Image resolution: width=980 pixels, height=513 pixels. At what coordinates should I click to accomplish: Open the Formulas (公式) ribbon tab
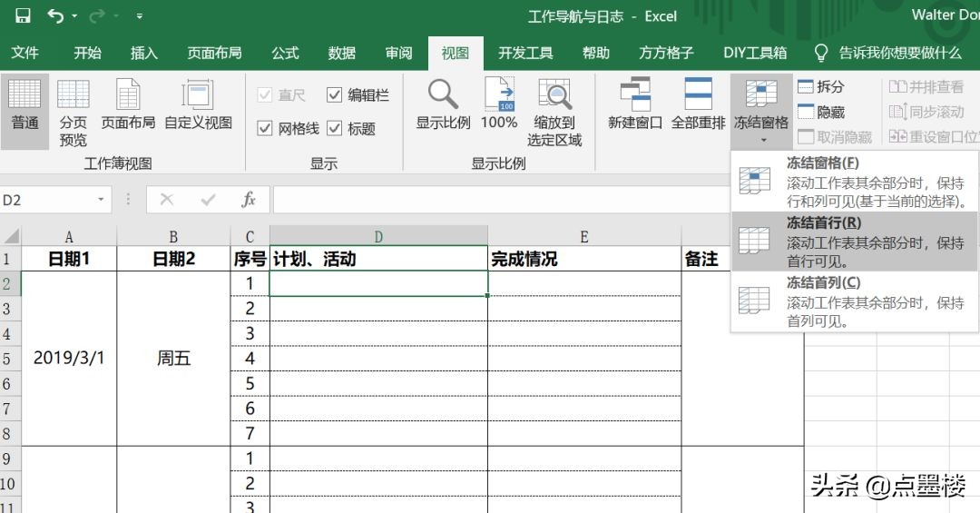285,54
